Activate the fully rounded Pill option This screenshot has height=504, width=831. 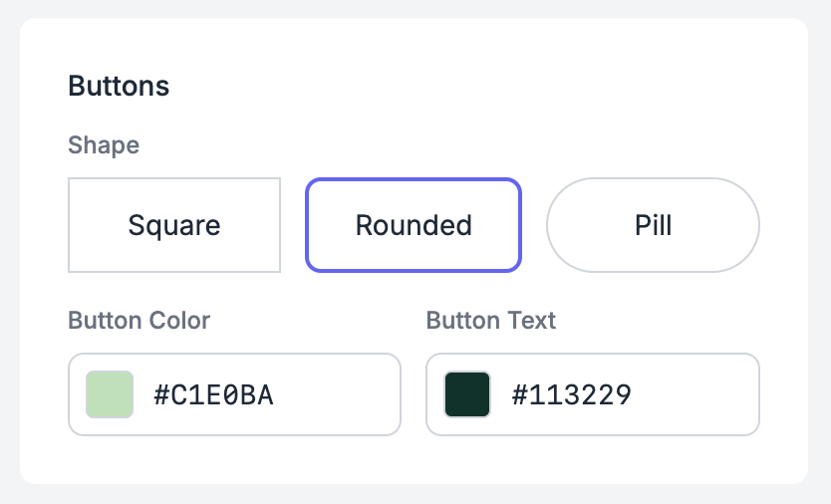click(653, 225)
